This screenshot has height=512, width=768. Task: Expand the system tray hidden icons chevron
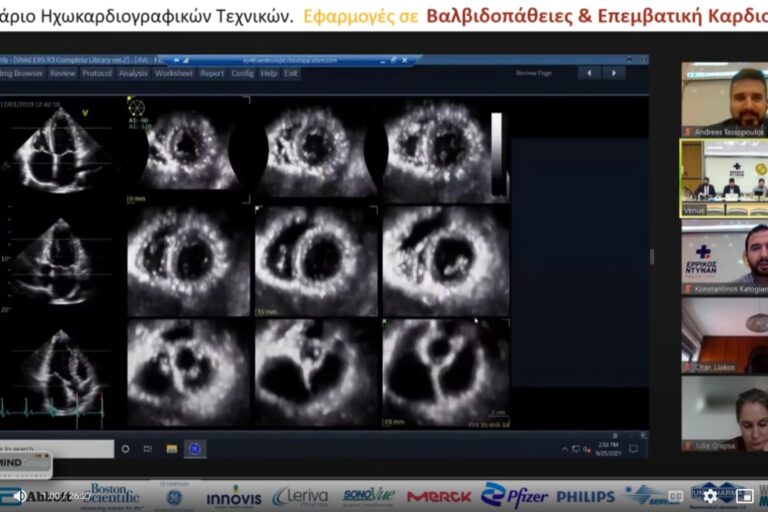click(563, 449)
